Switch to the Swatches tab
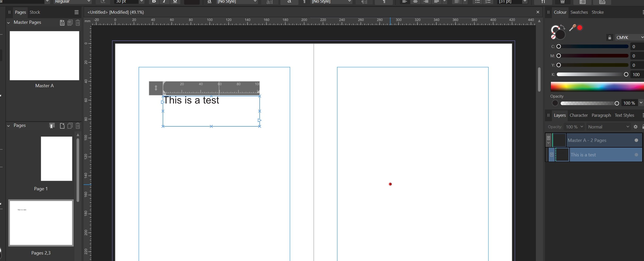The image size is (644, 261). [x=579, y=12]
